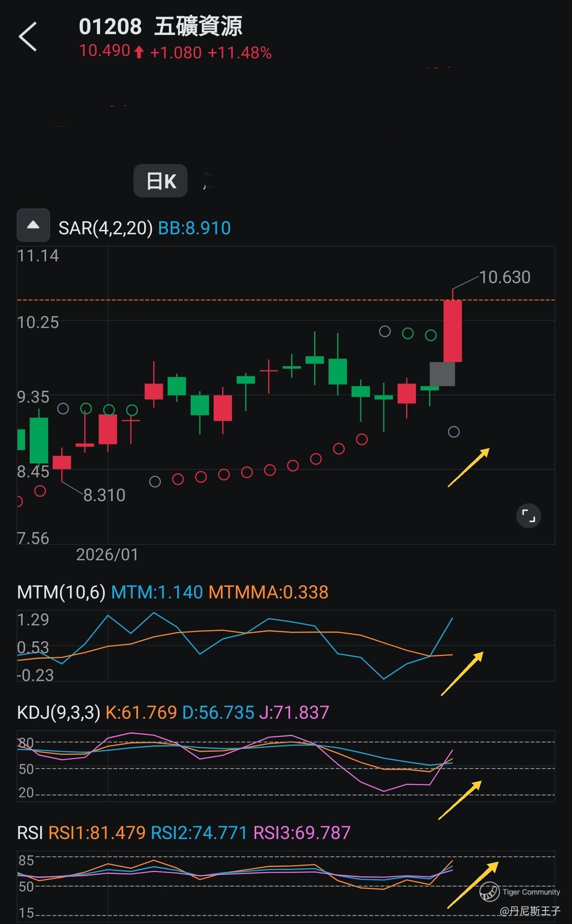
Task: Select the 日K daily candlestick tab
Action: [160, 181]
